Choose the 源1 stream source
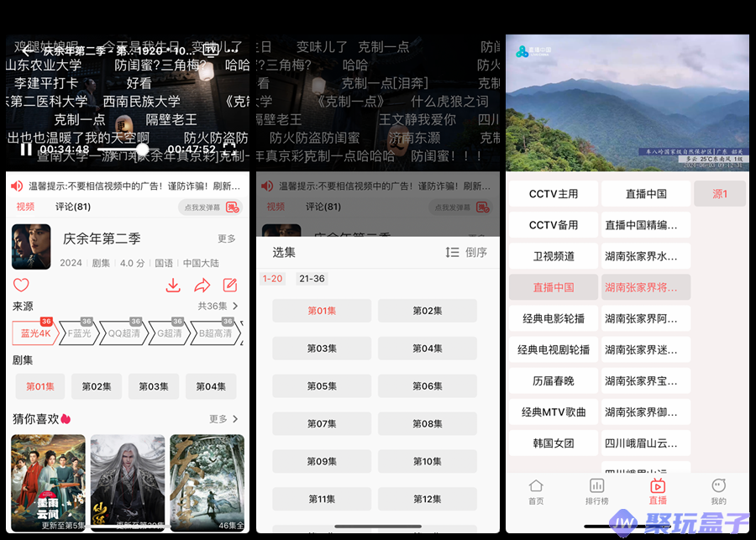 click(x=720, y=194)
